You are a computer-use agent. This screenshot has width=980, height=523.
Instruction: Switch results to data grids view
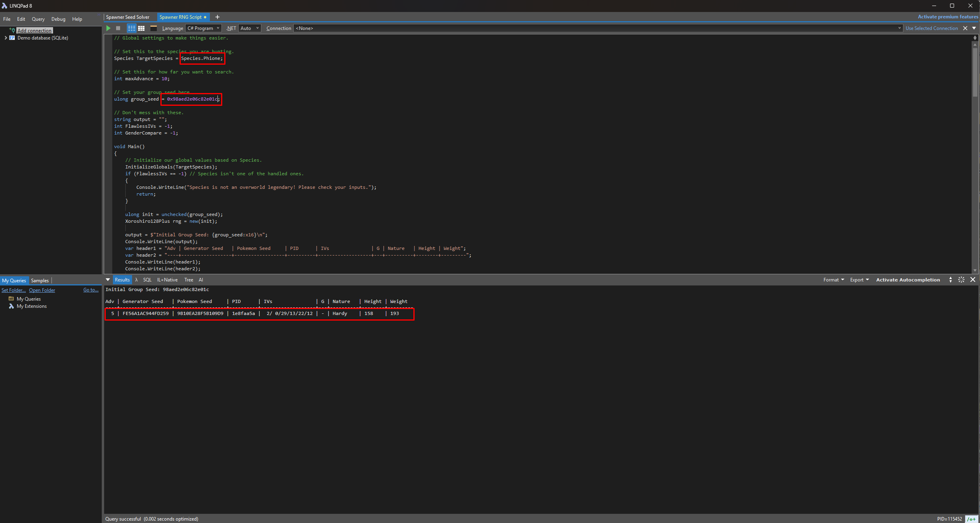(141, 28)
